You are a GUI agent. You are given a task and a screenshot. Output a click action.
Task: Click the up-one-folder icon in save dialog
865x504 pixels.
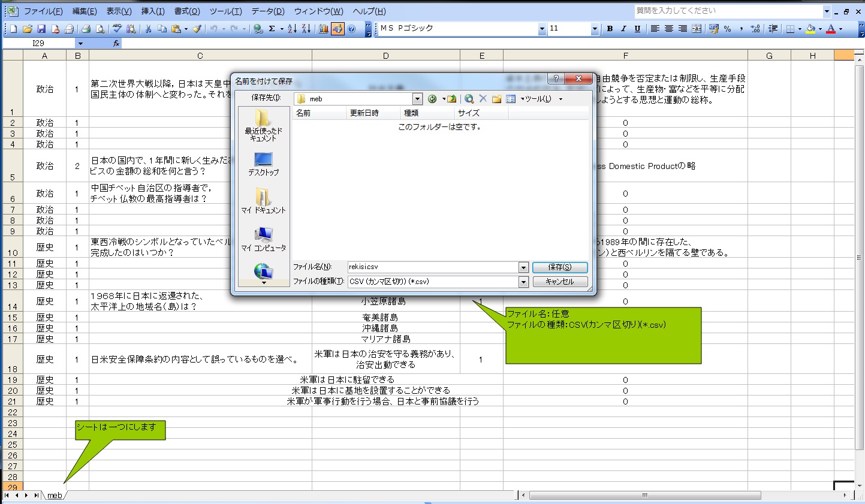(451, 99)
